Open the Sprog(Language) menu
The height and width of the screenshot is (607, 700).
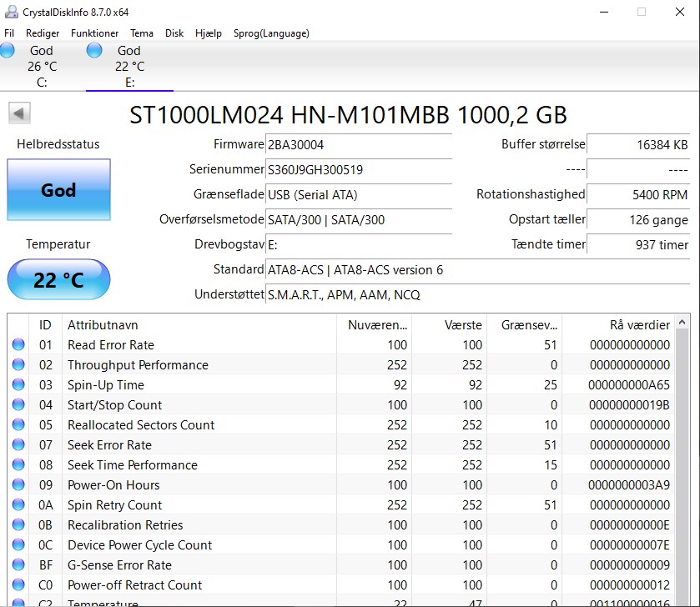[271, 33]
